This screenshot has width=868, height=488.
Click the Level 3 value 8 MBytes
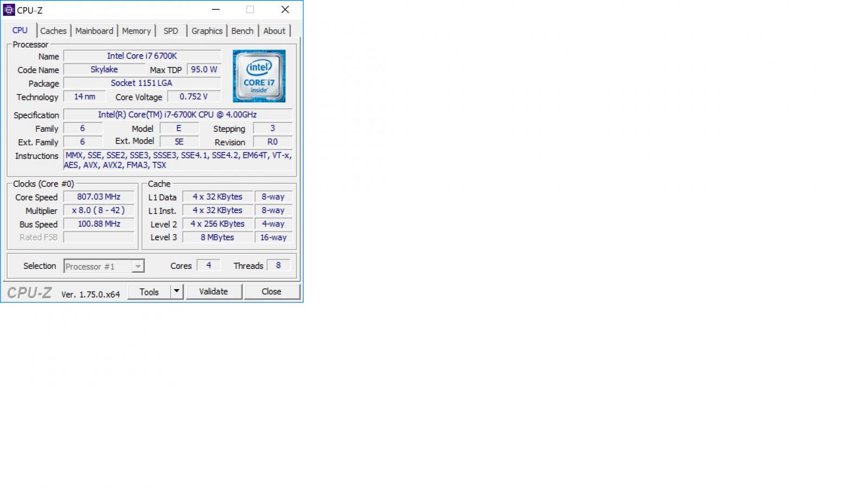pos(218,237)
